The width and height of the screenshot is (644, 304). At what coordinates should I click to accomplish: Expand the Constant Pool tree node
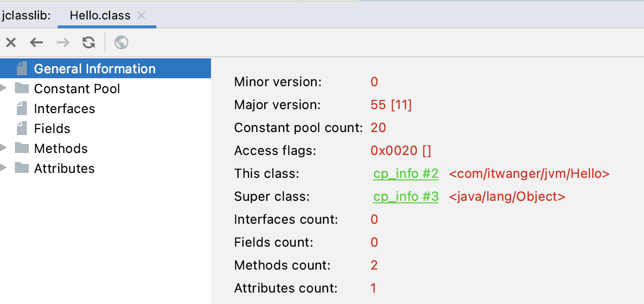pos(4,89)
